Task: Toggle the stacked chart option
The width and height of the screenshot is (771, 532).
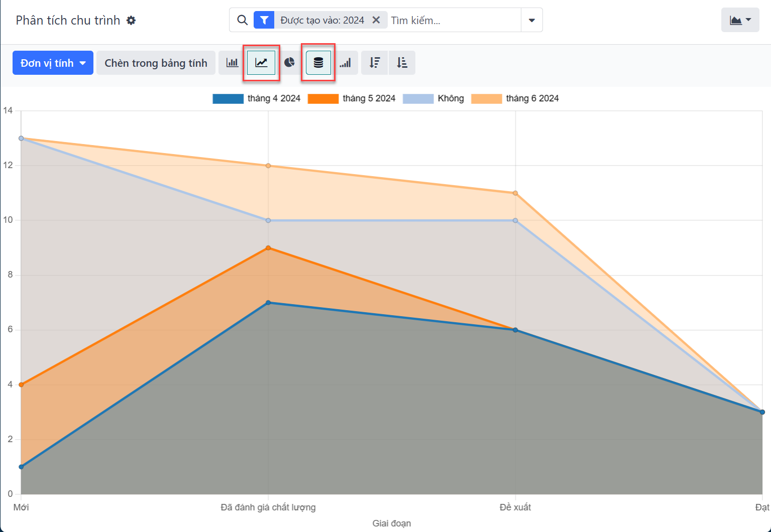Action: (318, 63)
